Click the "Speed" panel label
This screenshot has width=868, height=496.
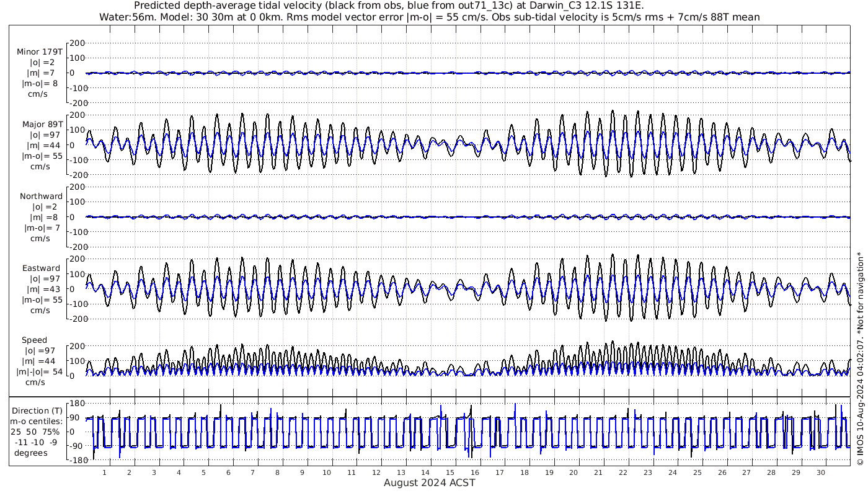click(x=34, y=340)
